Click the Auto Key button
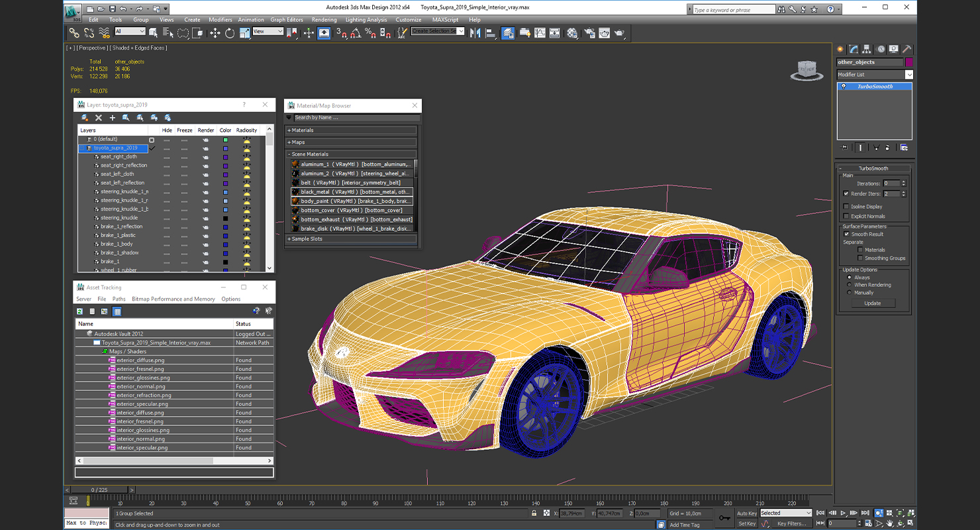 point(747,513)
